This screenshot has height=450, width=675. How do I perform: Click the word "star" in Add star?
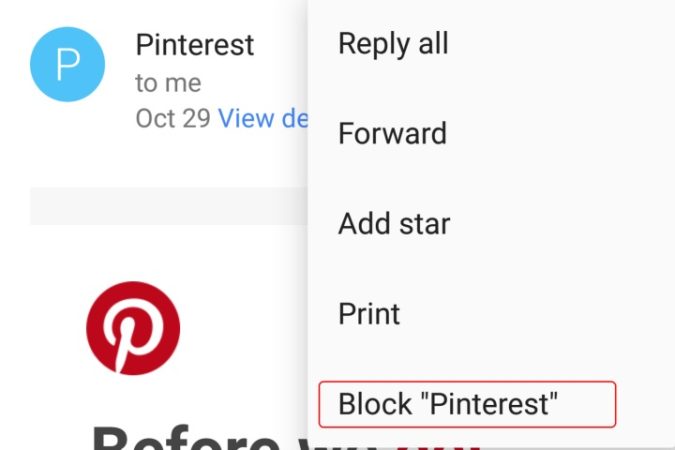coord(424,224)
